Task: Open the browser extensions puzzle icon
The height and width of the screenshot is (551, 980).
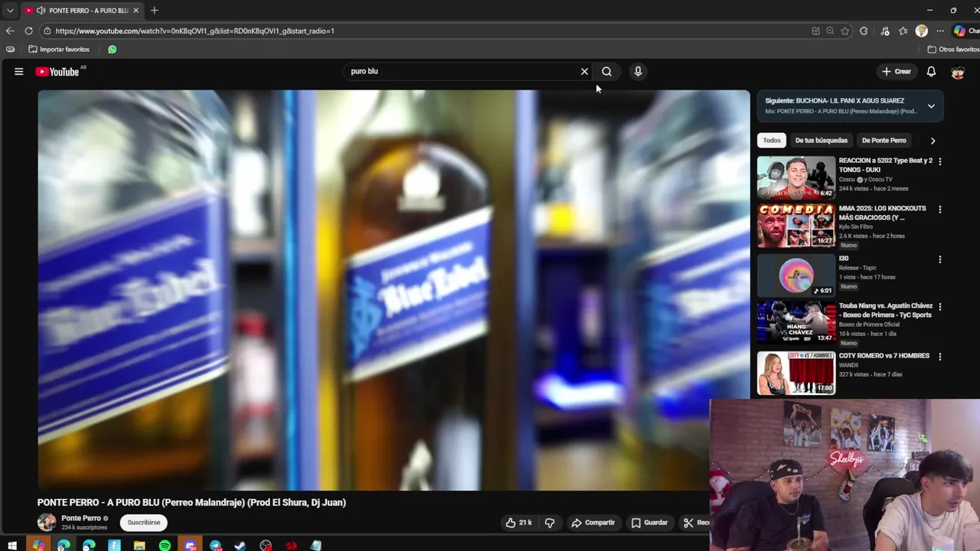Action: click(864, 31)
